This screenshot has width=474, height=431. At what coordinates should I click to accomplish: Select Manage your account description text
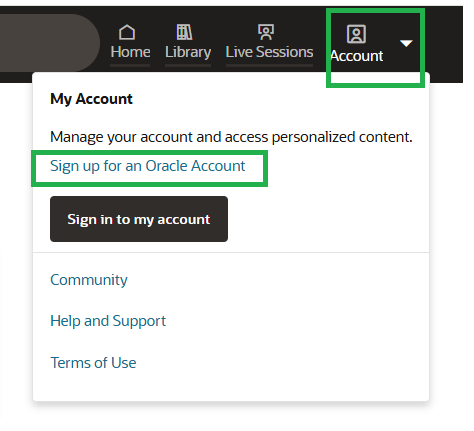(231, 137)
